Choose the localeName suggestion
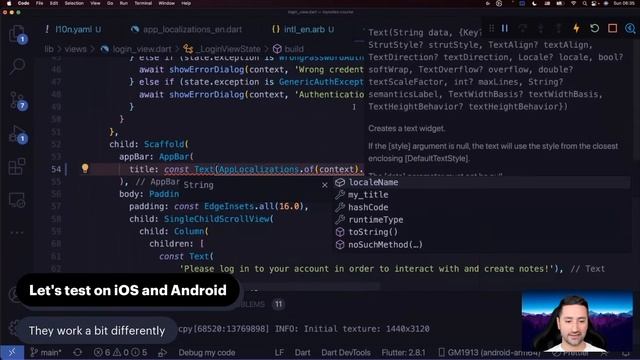This screenshot has height=360, width=640. [x=482, y=182]
